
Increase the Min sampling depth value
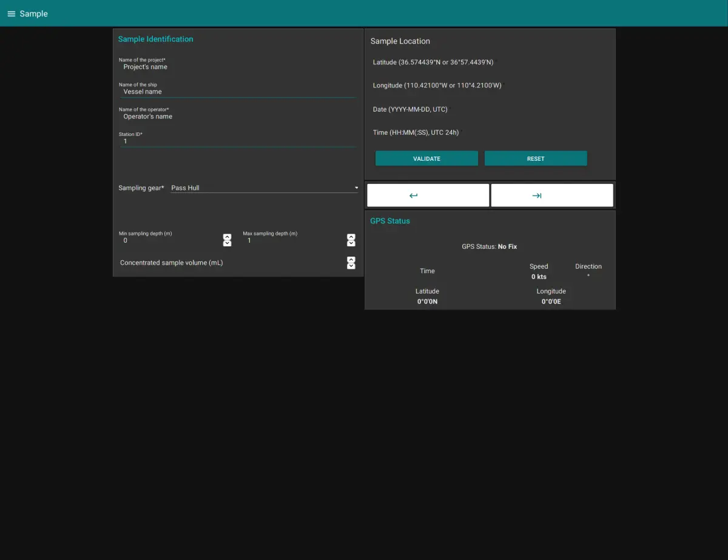coord(227,237)
